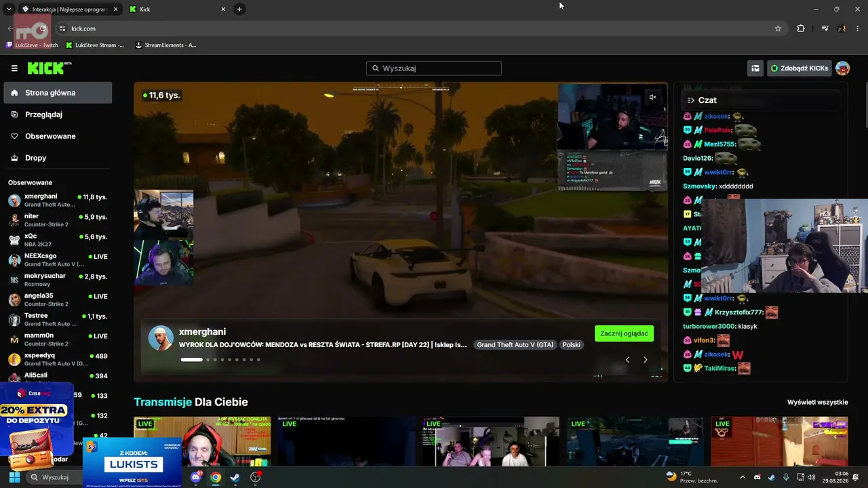Image resolution: width=868 pixels, height=488 pixels.
Task: Open the first live thumbnail with the elderly man
Action: [x=202, y=441]
